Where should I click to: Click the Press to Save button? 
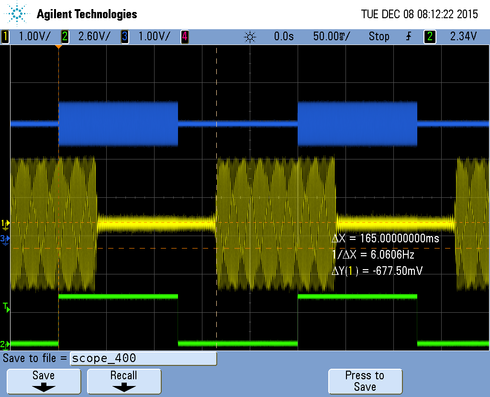[x=365, y=381]
